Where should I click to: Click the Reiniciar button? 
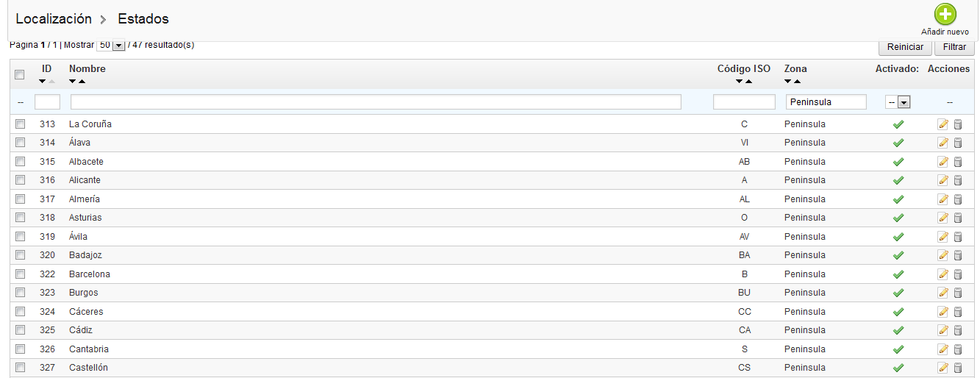(x=905, y=47)
